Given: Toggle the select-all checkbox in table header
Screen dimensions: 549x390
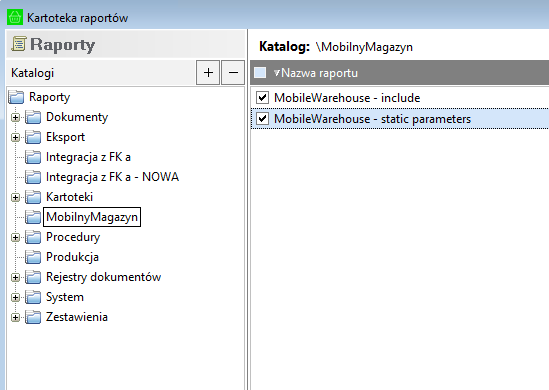Looking at the screenshot, I should click(260, 72).
